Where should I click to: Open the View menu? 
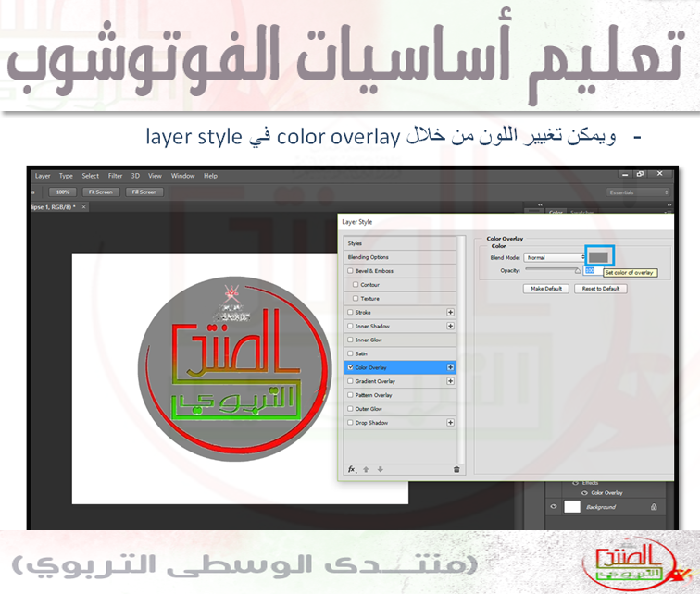pyautogui.click(x=155, y=176)
